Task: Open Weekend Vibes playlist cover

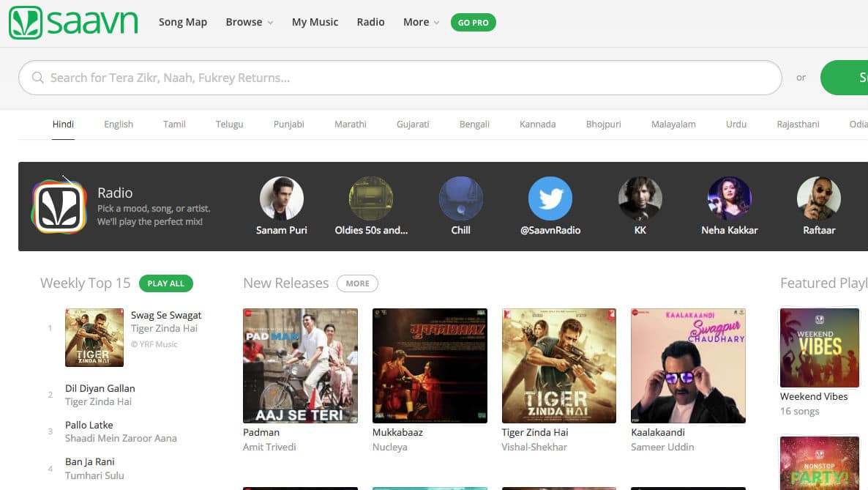Action: (819, 348)
